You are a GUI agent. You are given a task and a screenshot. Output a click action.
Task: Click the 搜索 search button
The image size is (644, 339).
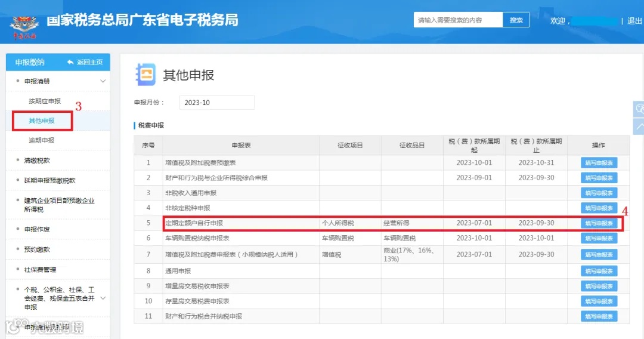tap(516, 20)
